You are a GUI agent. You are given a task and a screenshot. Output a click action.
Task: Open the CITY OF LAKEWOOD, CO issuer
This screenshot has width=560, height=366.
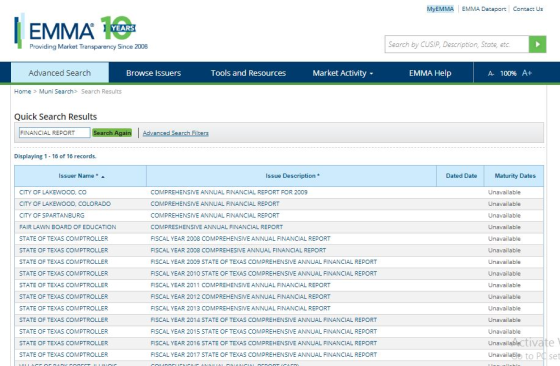pyautogui.click(x=53, y=192)
